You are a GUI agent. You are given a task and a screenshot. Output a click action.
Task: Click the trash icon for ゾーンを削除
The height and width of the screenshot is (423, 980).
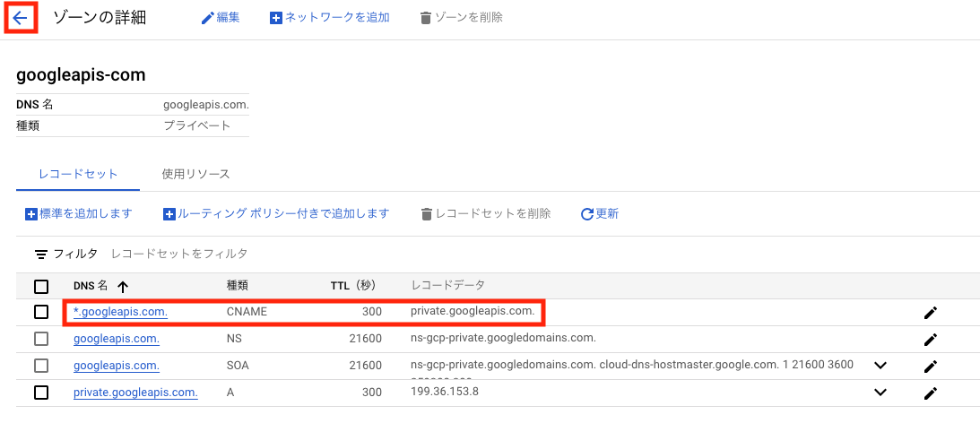426,18
